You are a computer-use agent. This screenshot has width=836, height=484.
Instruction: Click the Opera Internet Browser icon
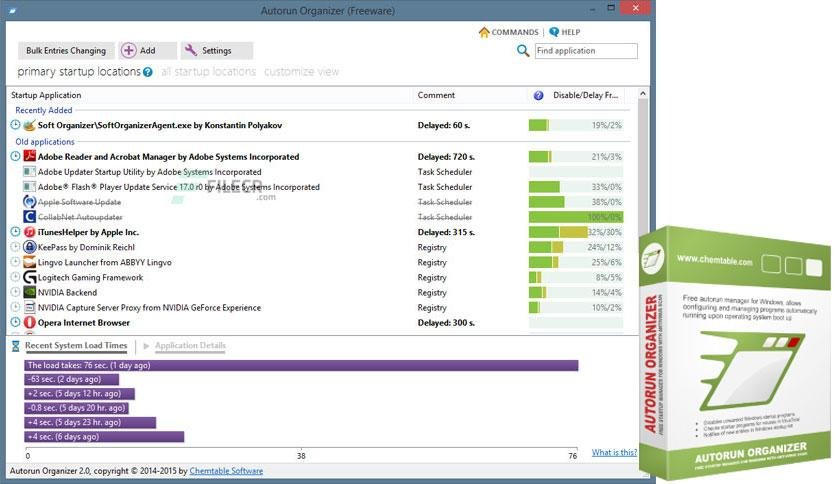[29, 322]
